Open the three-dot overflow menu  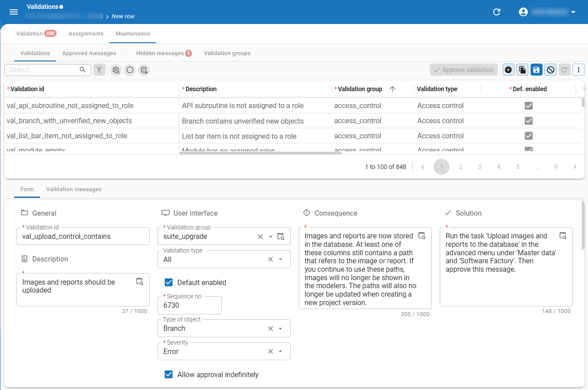tap(579, 70)
